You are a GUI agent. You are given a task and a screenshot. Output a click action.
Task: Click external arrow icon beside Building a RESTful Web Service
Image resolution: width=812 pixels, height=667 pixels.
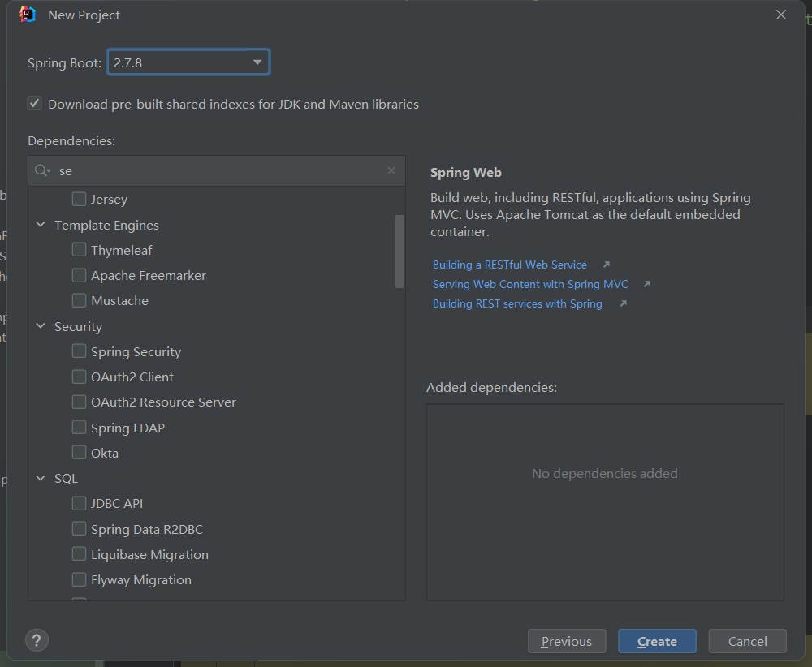point(605,265)
